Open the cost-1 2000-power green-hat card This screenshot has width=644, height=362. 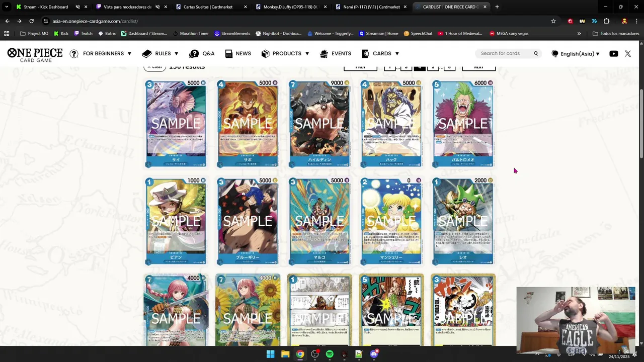click(463, 221)
